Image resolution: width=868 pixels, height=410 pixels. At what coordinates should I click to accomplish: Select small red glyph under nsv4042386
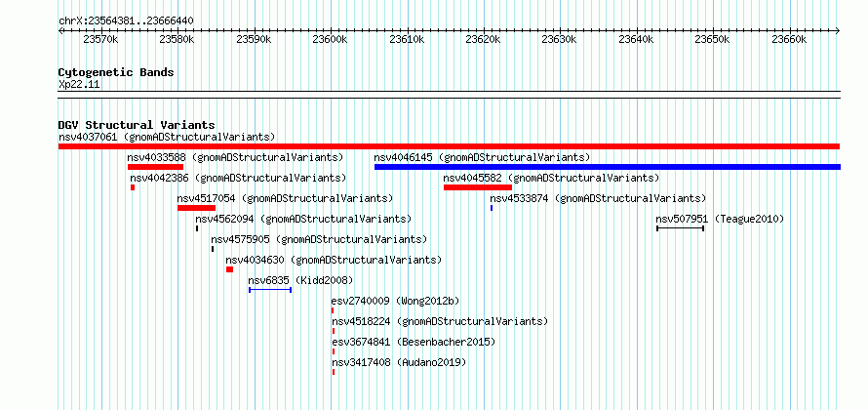coord(133,187)
